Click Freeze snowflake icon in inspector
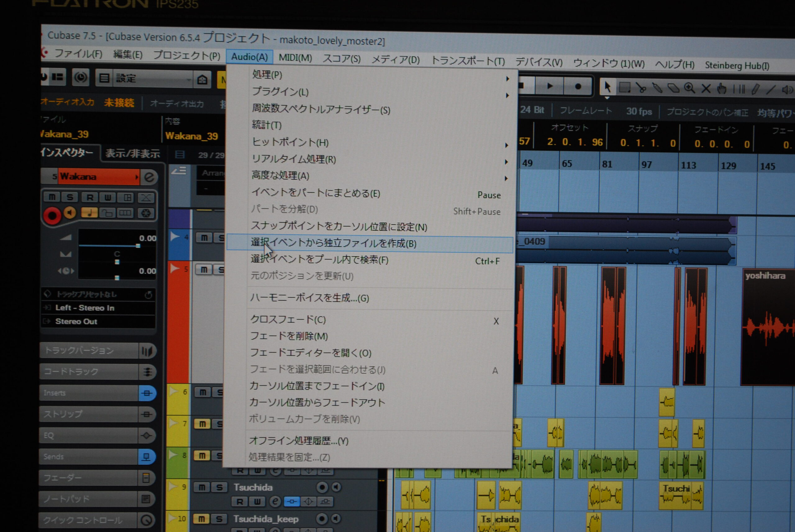 146,213
